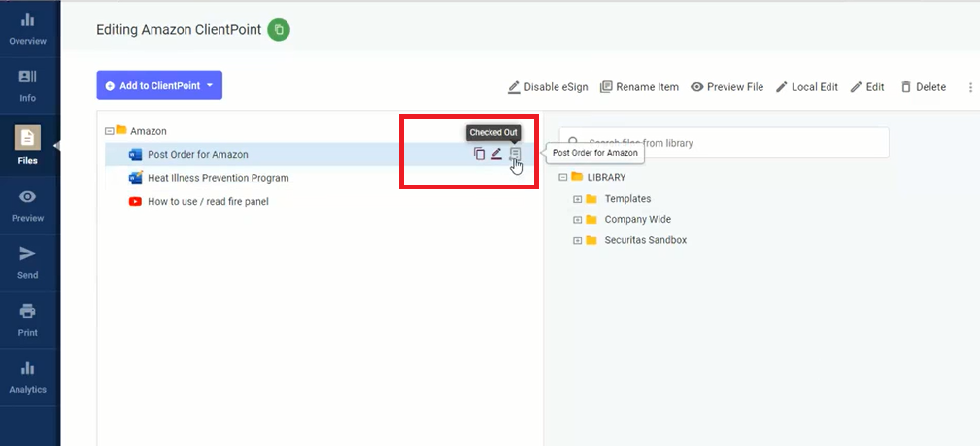Open the more options vertical dots menu

pyautogui.click(x=970, y=87)
